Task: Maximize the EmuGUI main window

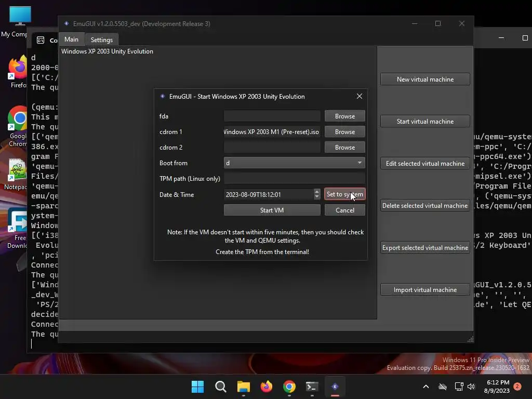Action: pyautogui.click(x=438, y=23)
